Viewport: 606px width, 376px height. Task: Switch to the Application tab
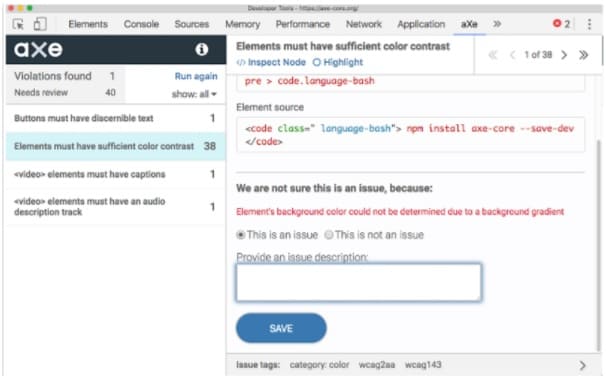point(421,24)
